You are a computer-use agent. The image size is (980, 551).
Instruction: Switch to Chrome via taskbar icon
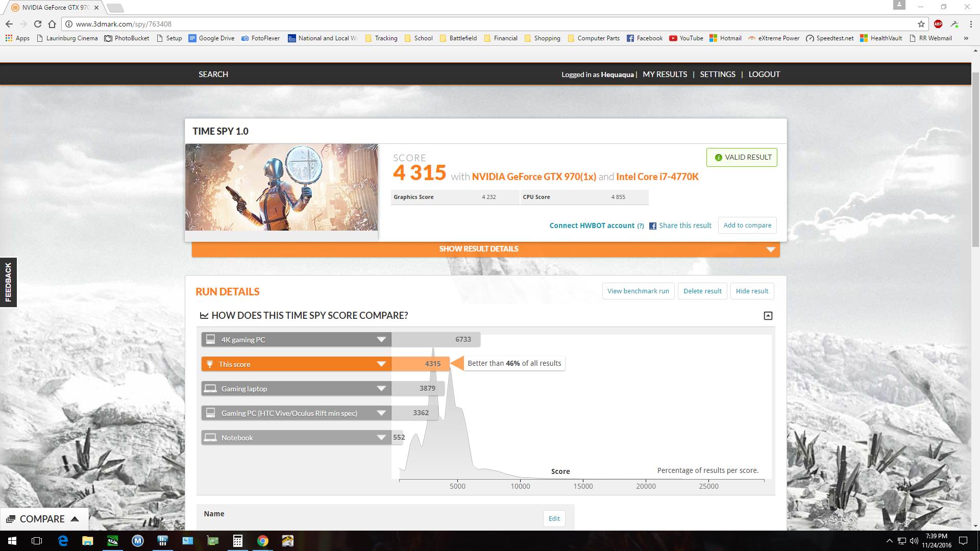point(262,541)
